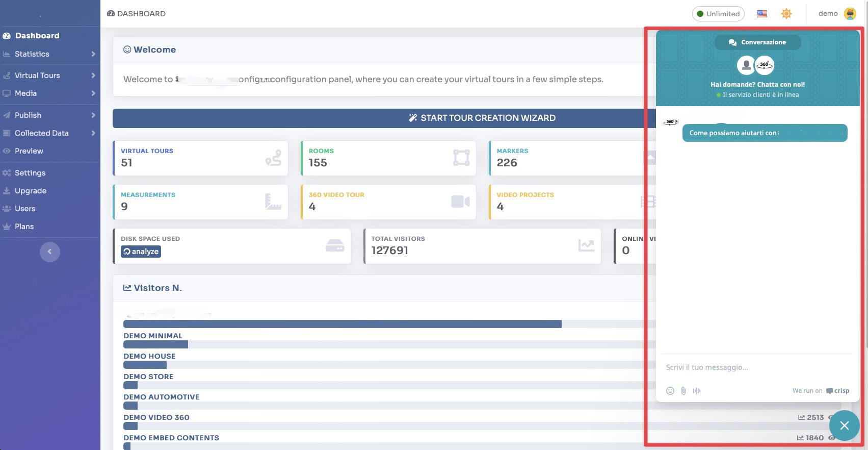Click the analyze disk space button
Viewport: 868px width, 450px height.
[x=141, y=252]
